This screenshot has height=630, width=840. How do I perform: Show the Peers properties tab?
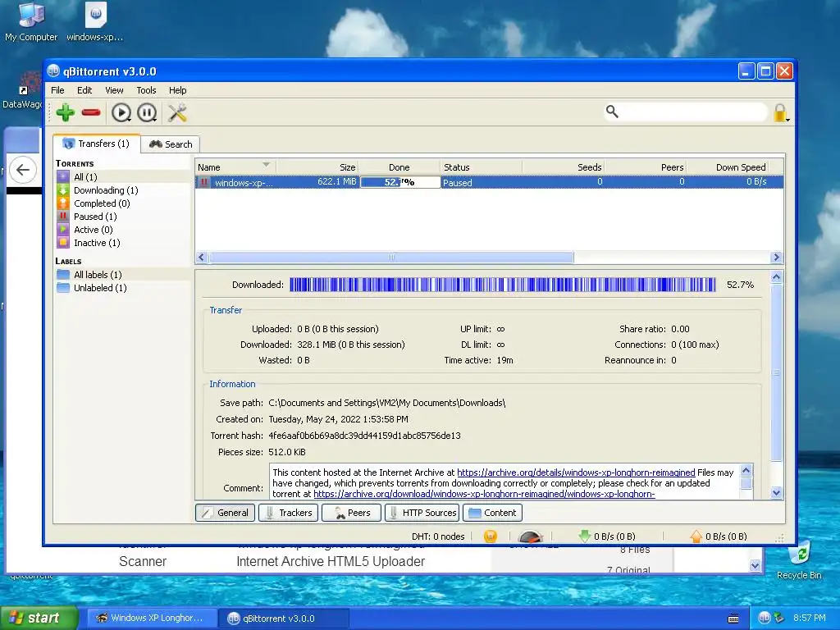coord(351,513)
